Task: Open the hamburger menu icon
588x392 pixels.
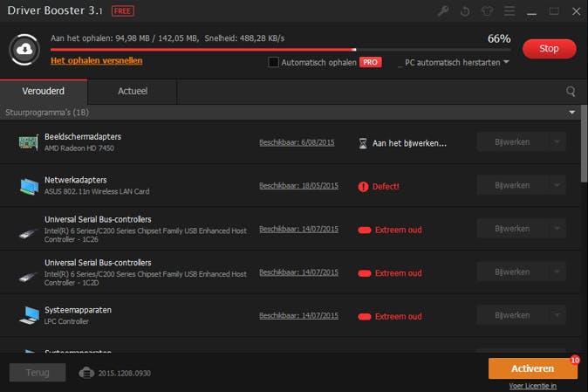Action: [x=509, y=10]
